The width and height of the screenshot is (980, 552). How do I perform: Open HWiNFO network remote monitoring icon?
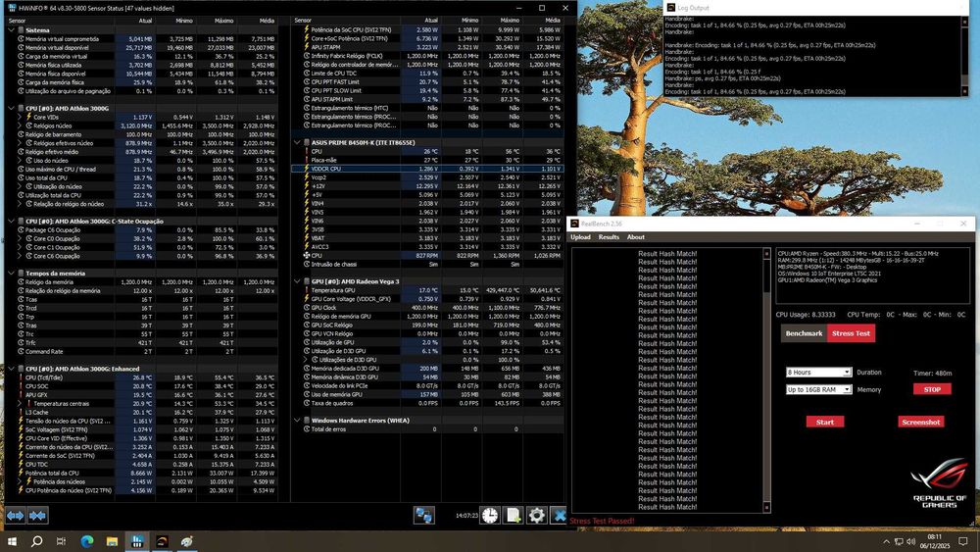[423, 515]
